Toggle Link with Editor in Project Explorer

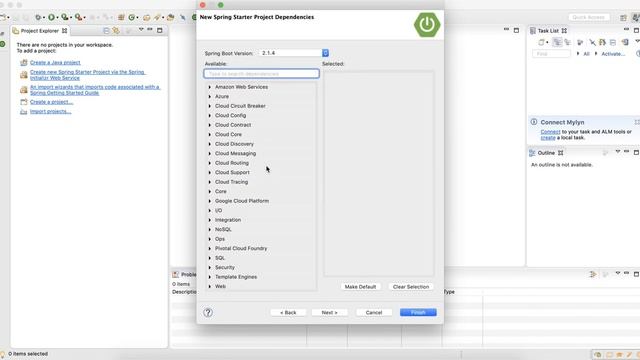pyautogui.click(x=116, y=31)
